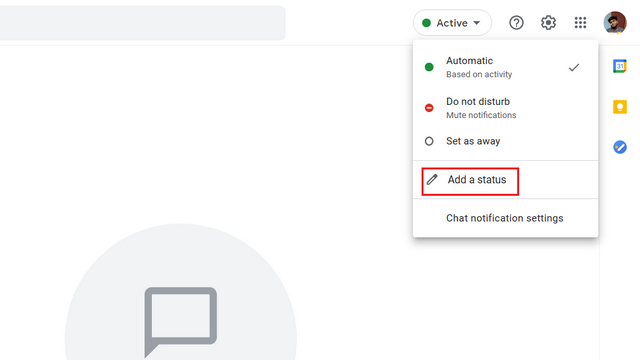Collapse the Active status dropdown arrow
640x360 pixels.
476,23
